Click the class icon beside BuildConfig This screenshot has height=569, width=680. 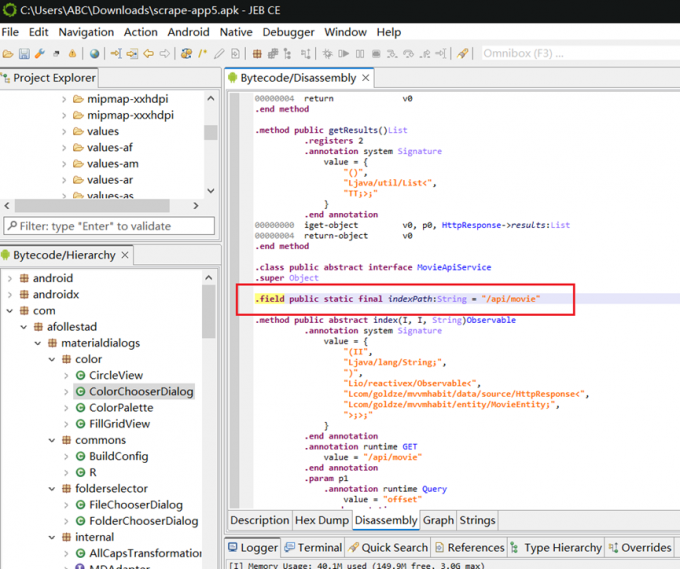tap(80, 456)
